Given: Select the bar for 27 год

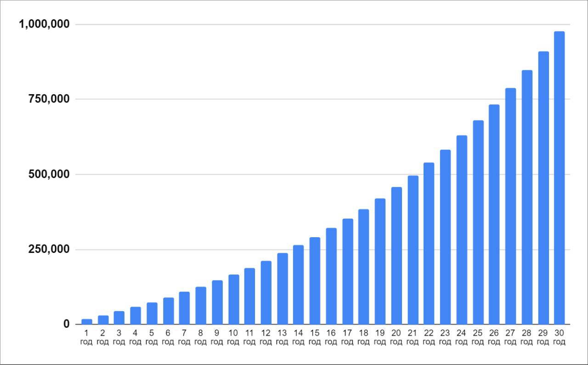Looking at the screenshot, I should coord(510,206).
